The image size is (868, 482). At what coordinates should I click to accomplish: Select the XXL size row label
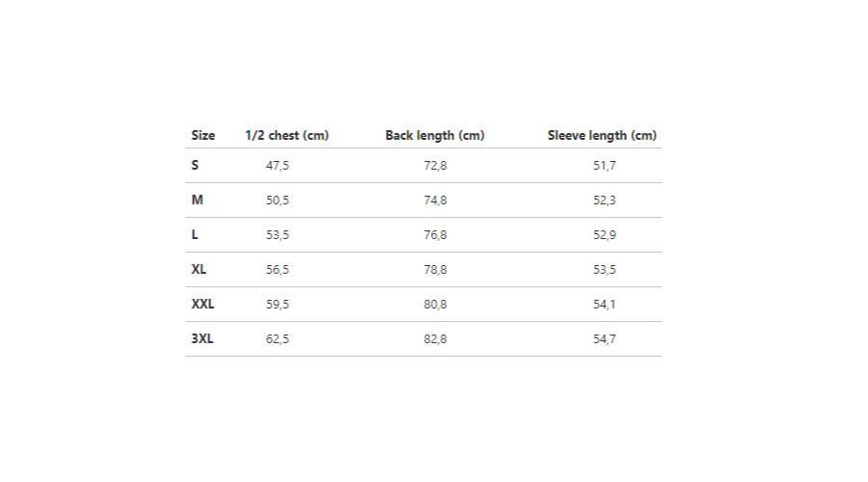[203, 305]
